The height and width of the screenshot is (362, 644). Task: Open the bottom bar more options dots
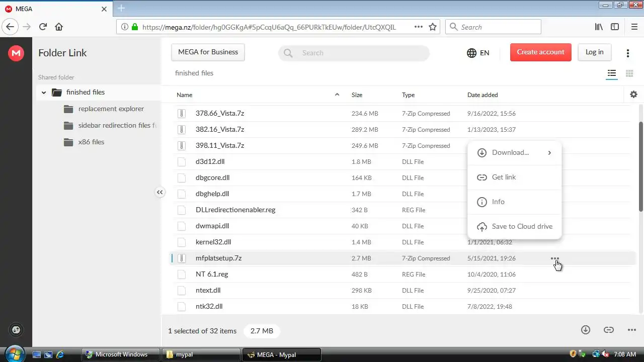(x=632, y=330)
